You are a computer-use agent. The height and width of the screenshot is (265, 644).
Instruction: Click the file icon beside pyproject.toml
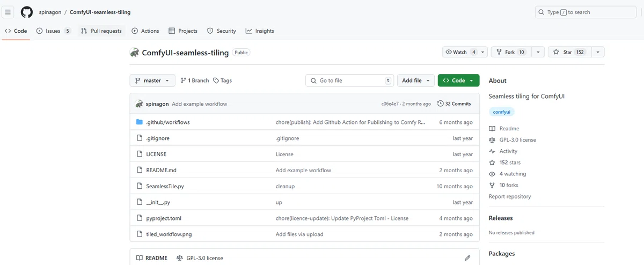coord(140,218)
